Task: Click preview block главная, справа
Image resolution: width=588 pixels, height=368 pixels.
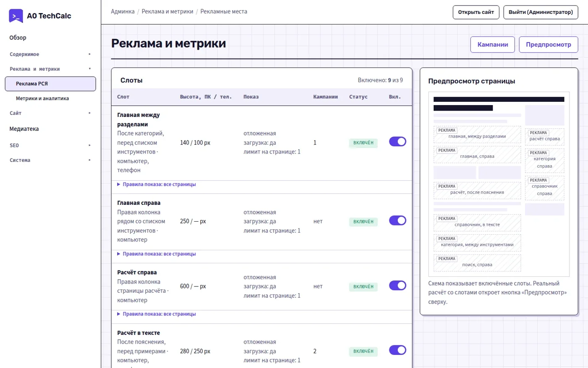Action: (477, 154)
